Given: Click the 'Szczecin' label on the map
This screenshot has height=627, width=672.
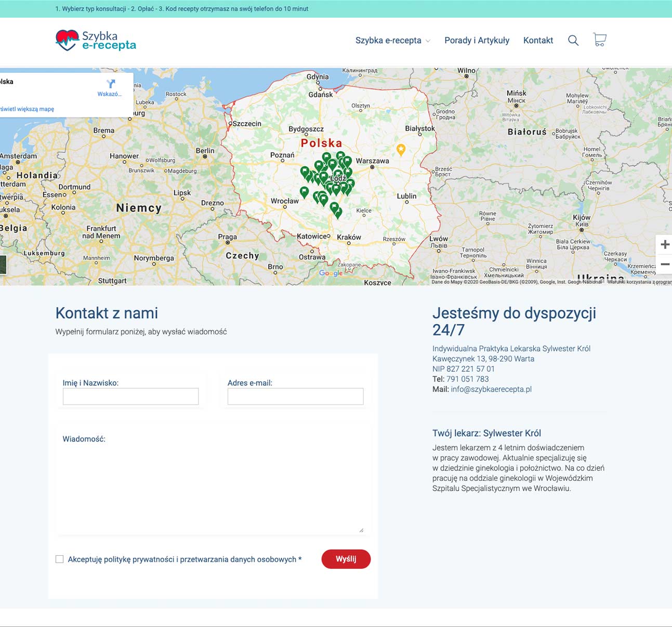Looking at the screenshot, I should click(247, 124).
